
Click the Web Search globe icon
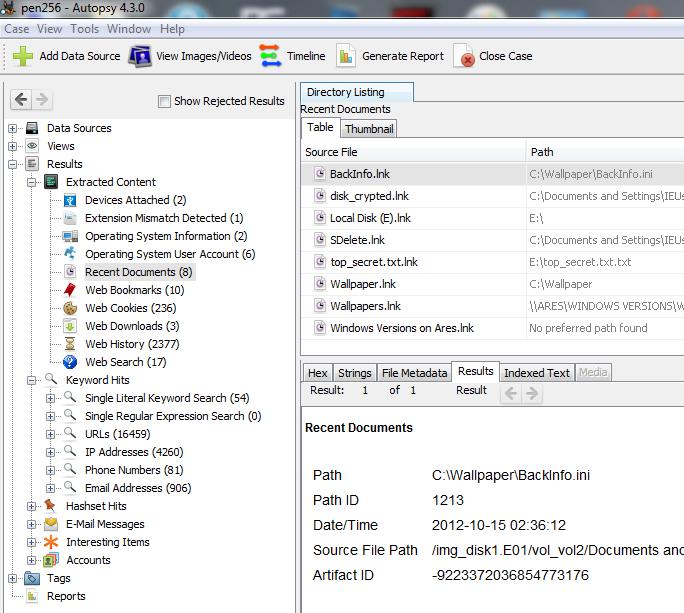pos(70,362)
